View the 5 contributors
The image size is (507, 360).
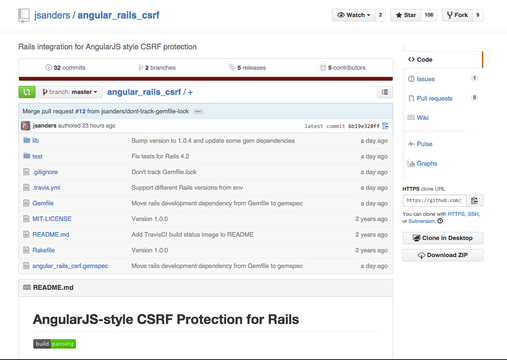click(x=343, y=68)
